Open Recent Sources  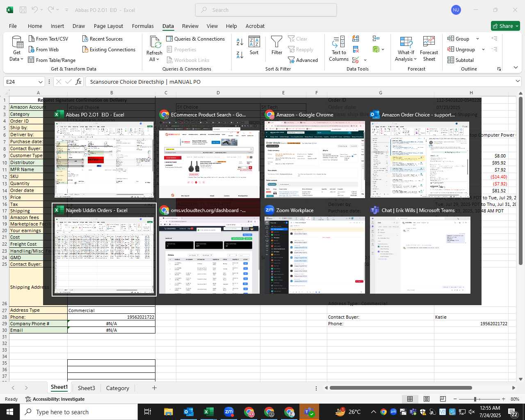(x=103, y=39)
